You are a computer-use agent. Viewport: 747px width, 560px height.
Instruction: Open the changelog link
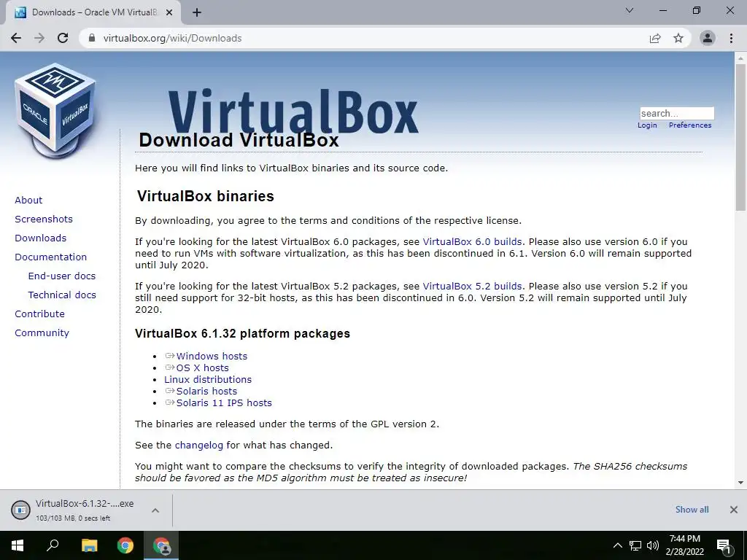198,446
